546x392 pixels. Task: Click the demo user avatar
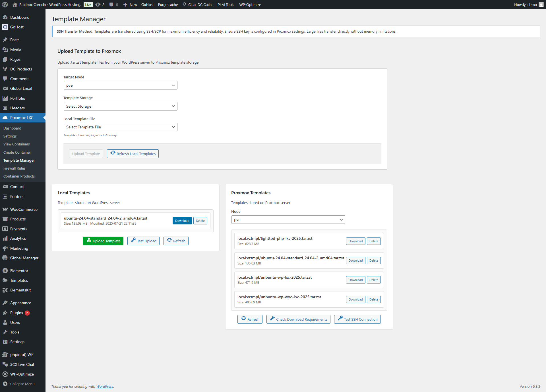click(x=541, y=5)
